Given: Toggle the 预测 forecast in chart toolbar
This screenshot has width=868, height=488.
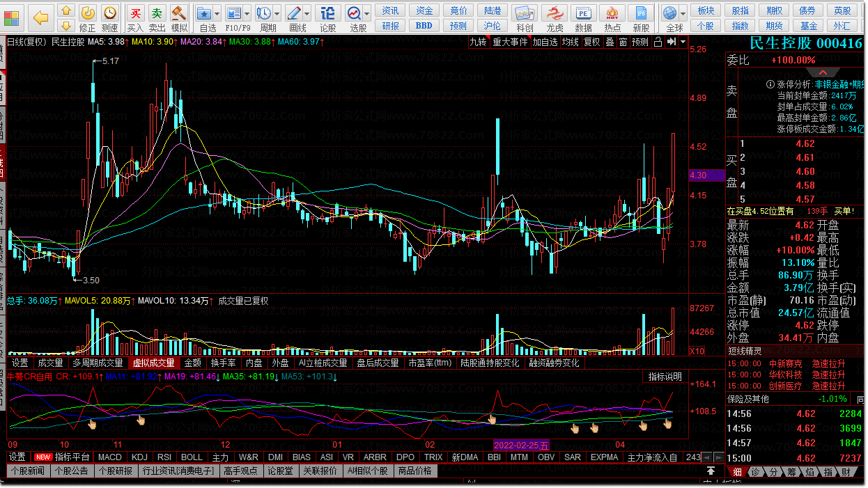Looking at the screenshot, I should (x=640, y=42).
